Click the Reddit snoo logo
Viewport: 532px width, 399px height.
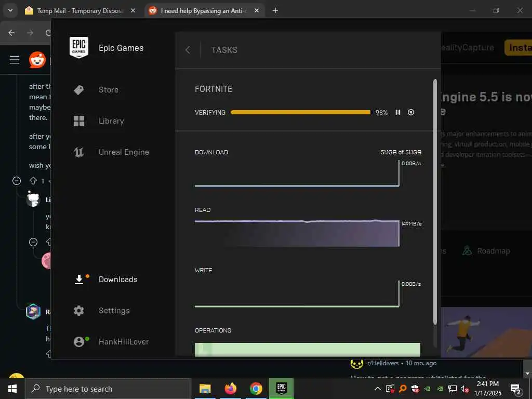point(37,60)
